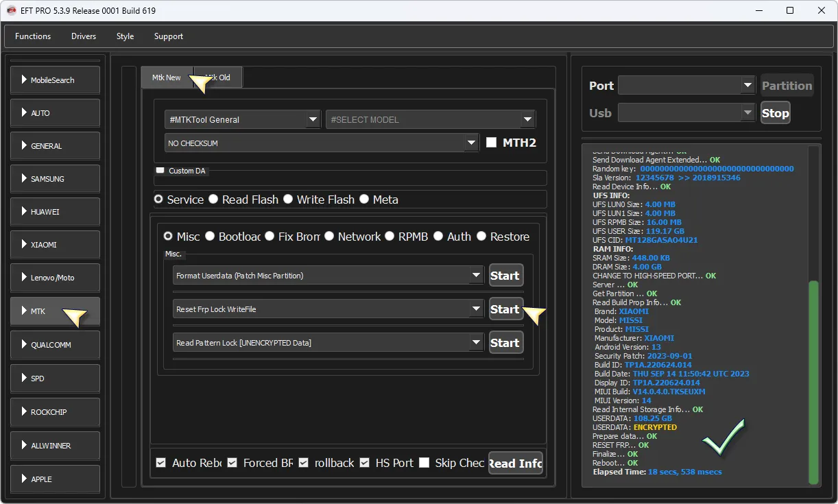Click the green log progress bar

pyautogui.click(x=813, y=381)
